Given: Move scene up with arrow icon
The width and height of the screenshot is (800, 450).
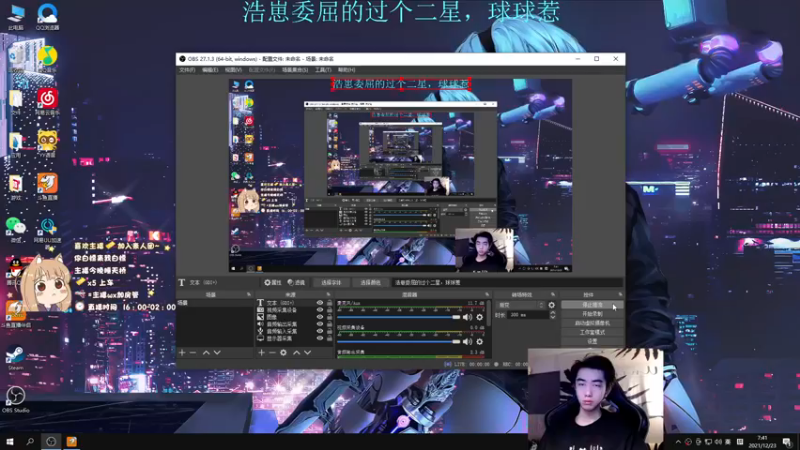Looking at the screenshot, I should click(x=206, y=353).
